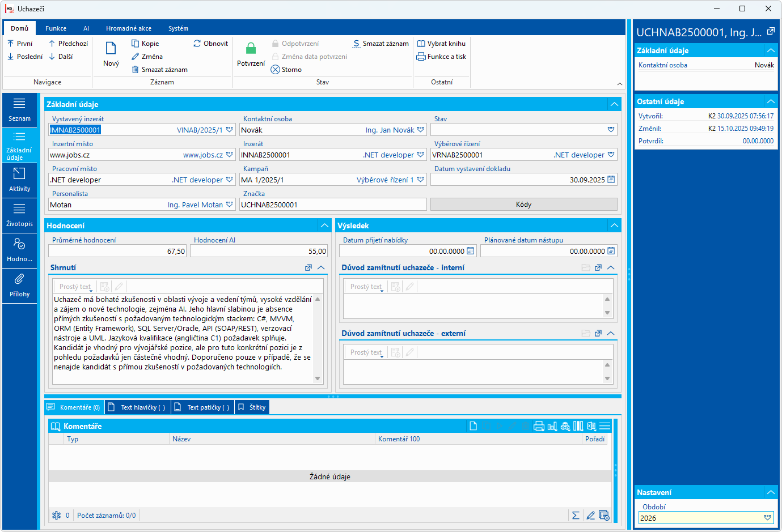Click the Storno button
This screenshot has height=532, width=782.
click(286, 70)
